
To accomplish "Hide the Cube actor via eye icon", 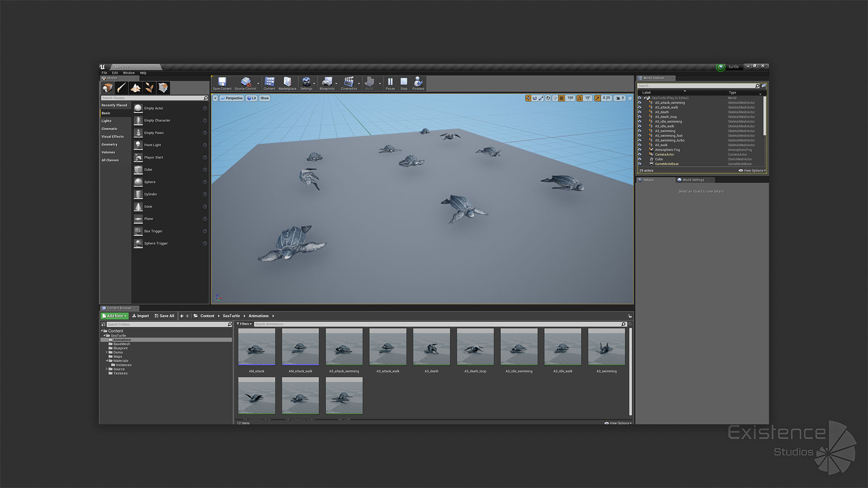I will (639, 159).
